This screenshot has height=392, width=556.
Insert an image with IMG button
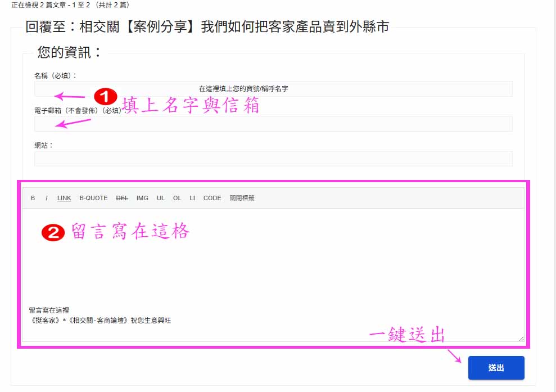pyautogui.click(x=142, y=198)
